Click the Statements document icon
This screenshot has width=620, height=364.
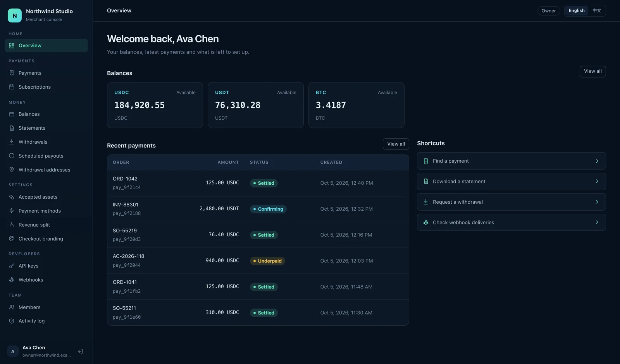[x=12, y=128]
